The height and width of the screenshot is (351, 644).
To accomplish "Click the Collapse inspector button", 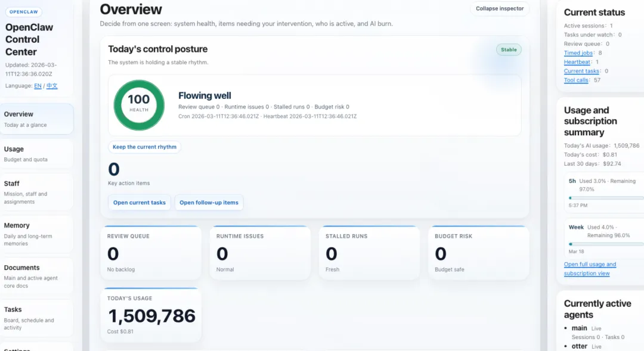I will click(x=500, y=8).
